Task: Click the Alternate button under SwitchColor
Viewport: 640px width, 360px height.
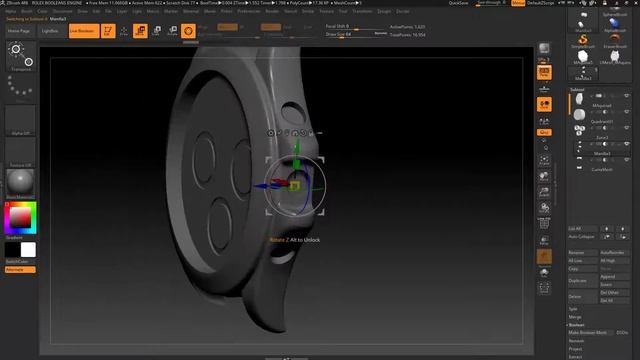Action: tap(20, 270)
